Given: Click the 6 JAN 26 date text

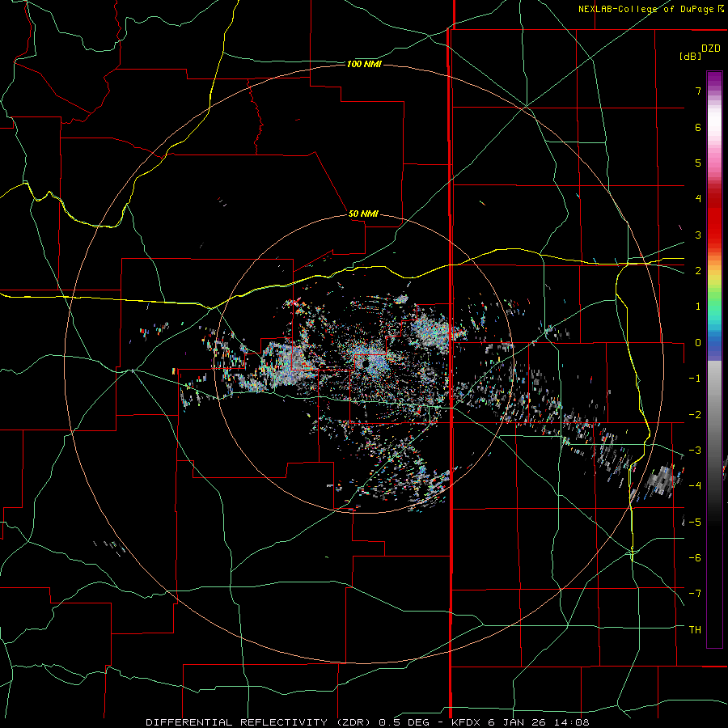Looking at the screenshot, I should (x=518, y=722).
